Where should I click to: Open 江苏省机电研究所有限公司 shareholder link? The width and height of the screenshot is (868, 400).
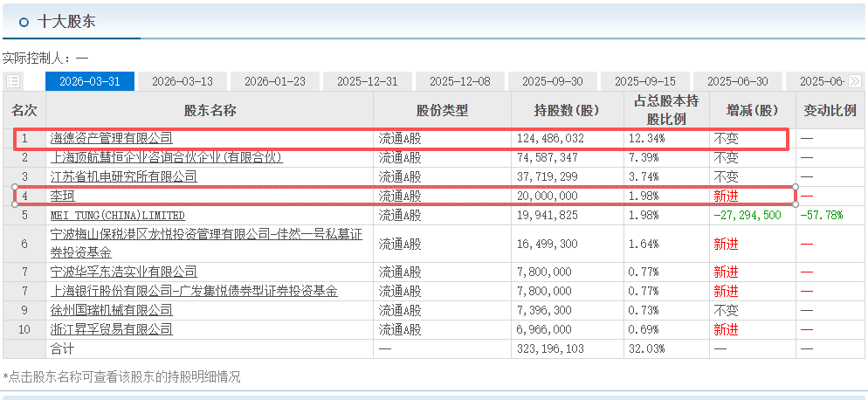click(x=123, y=176)
